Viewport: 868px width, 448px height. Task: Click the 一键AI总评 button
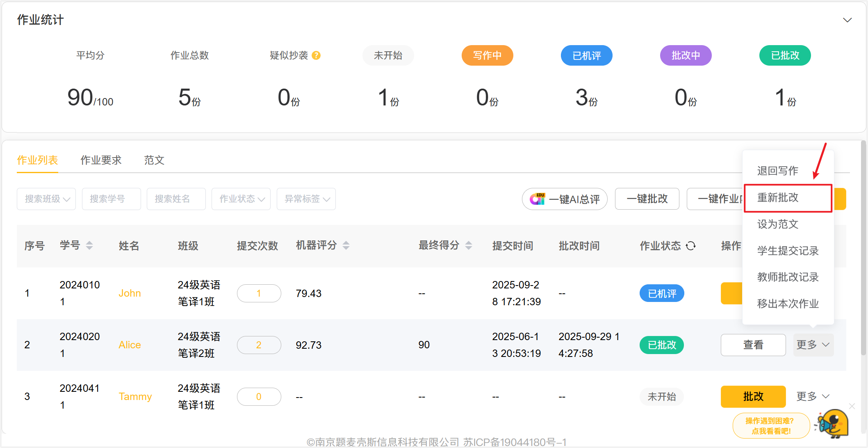565,199
